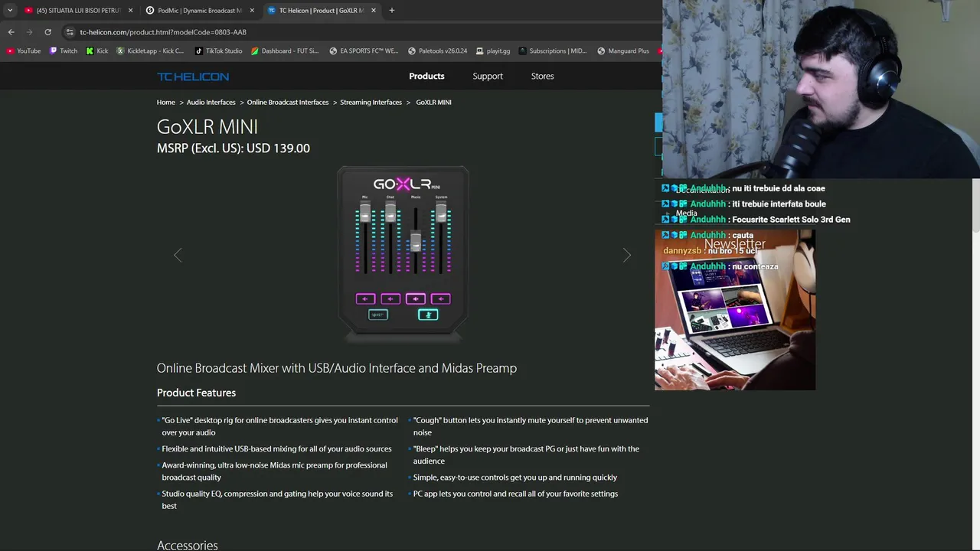Screen dimensions: 980x551
Task: Click the Newsletter laptop image
Action: (x=735, y=310)
